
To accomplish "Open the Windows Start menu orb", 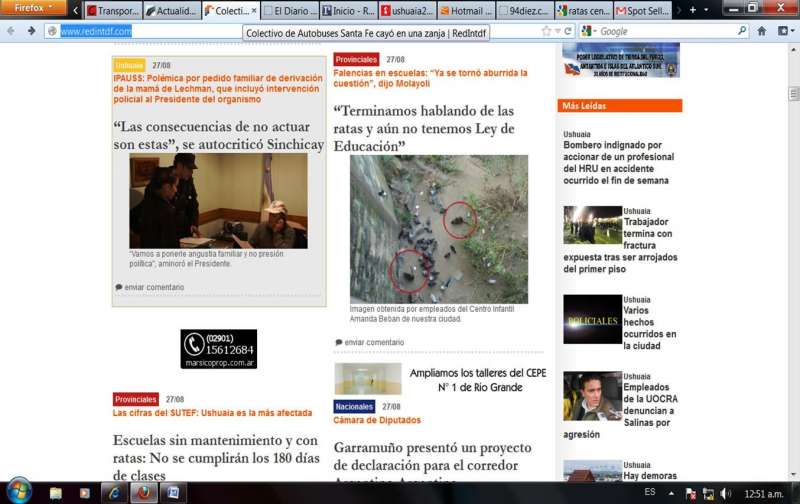I will click(x=18, y=492).
